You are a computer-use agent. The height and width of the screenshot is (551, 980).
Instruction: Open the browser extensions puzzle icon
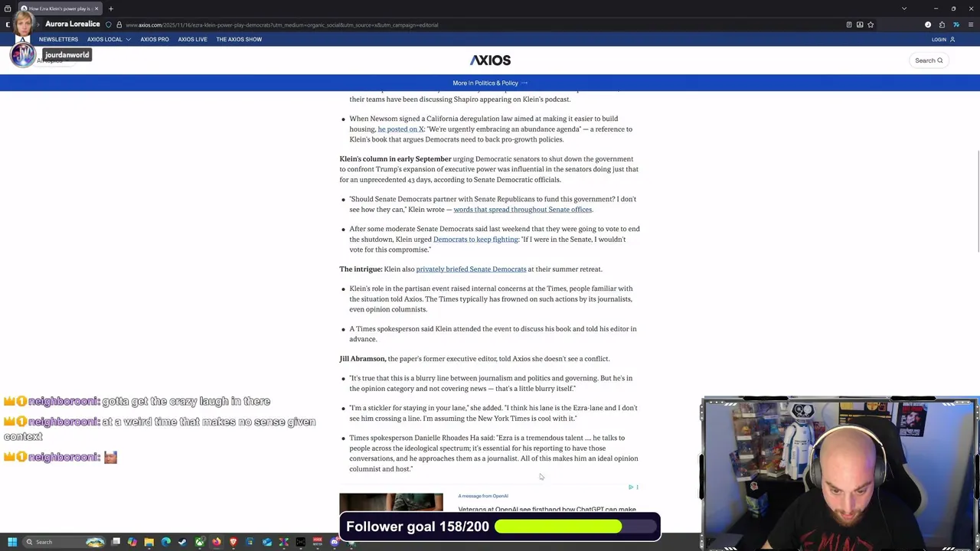(942, 24)
